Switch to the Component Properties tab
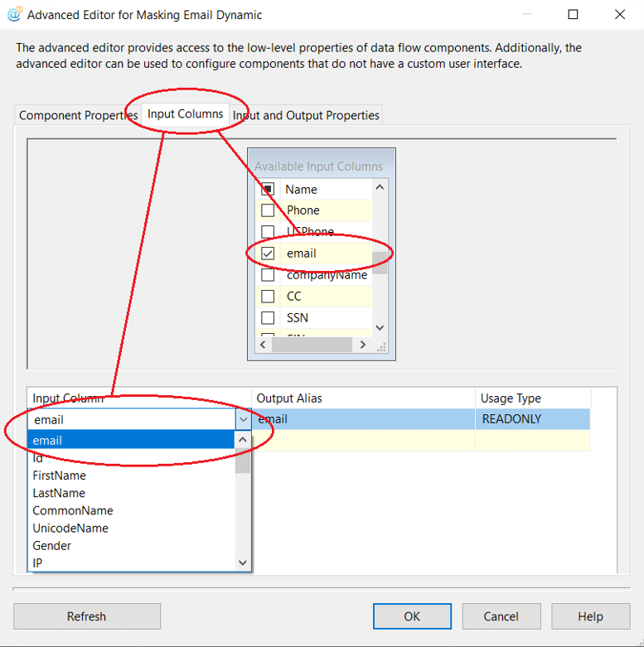Image resolution: width=644 pixels, height=647 pixels. (x=78, y=115)
